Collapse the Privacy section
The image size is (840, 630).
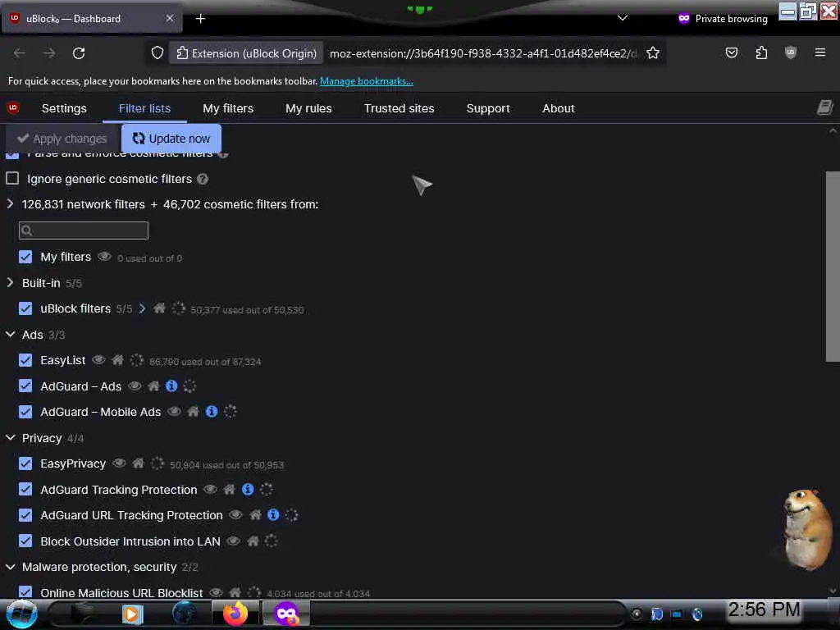(x=10, y=438)
